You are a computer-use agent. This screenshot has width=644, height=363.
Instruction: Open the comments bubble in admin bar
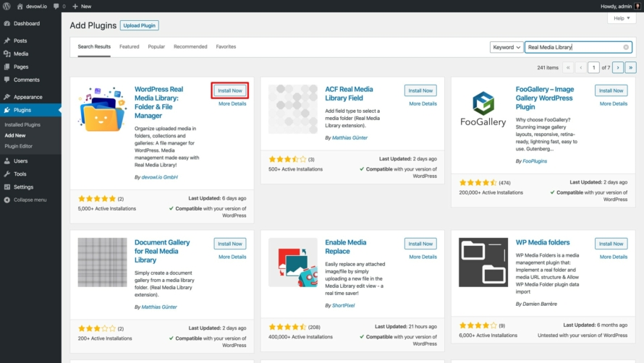point(56,6)
